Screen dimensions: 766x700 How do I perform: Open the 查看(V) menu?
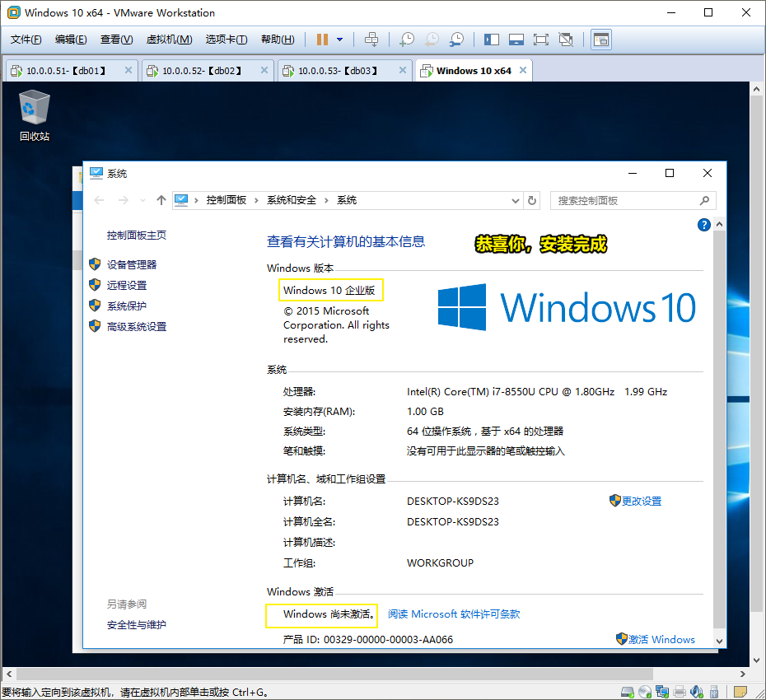pyautogui.click(x=116, y=40)
